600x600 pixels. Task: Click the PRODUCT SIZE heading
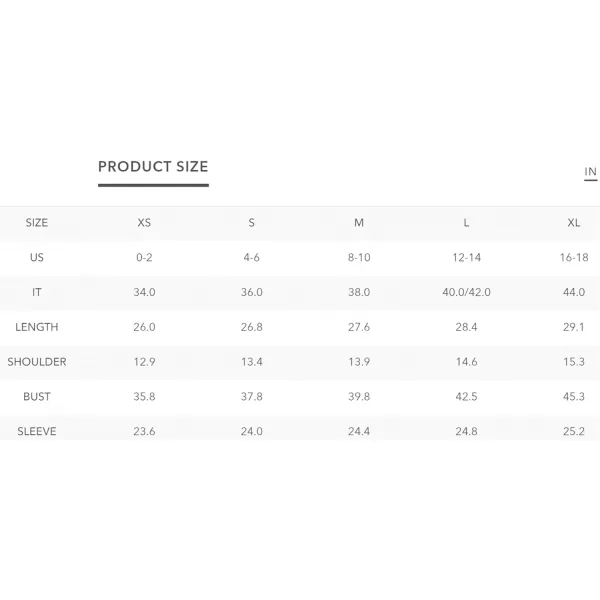pos(153,166)
